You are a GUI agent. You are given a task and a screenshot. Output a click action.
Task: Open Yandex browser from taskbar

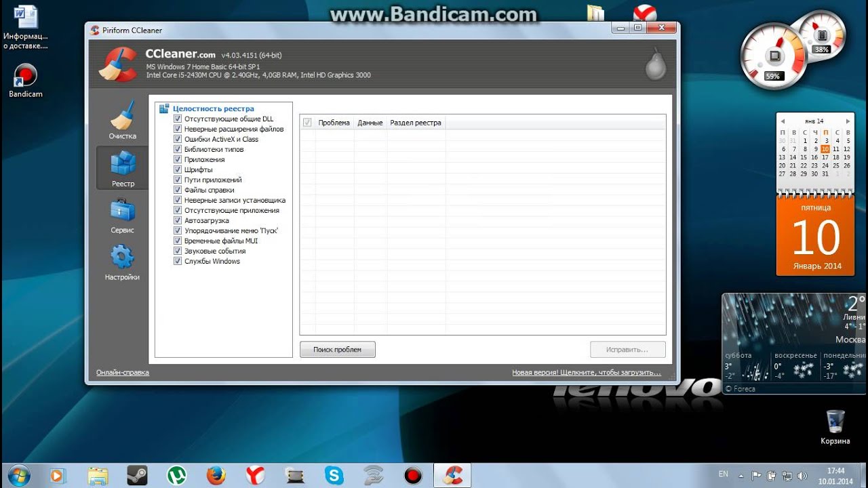tap(255, 475)
